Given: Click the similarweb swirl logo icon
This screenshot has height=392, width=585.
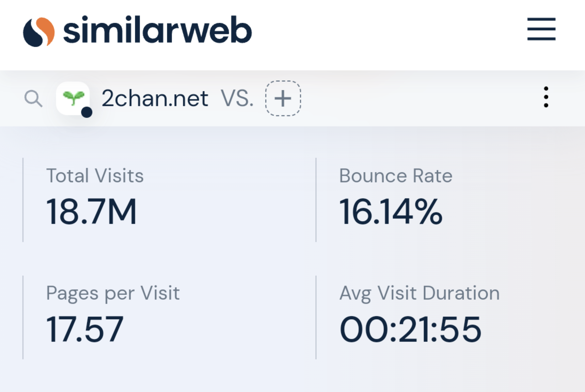Looking at the screenshot, I should pos(39,32).
